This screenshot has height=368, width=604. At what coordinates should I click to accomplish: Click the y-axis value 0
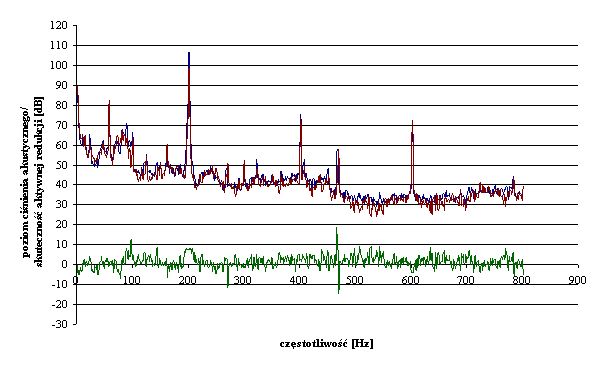coord(65,265)
